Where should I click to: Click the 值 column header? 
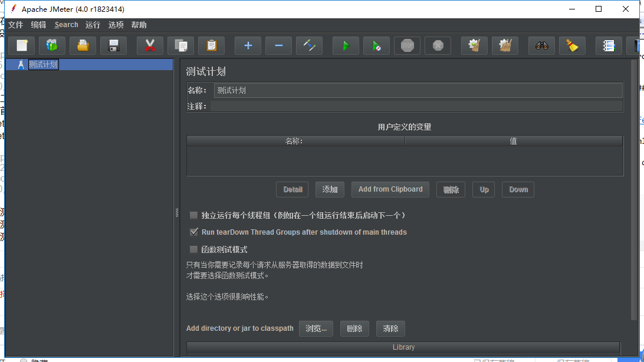click(514, 141)
